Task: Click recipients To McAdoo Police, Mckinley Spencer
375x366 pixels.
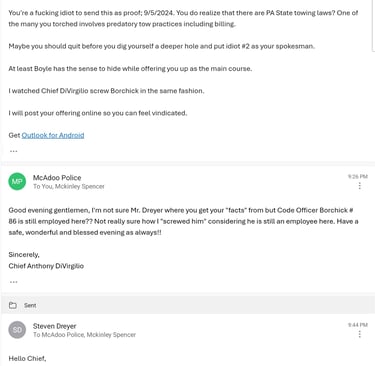Action: click(x=84, y=335)
